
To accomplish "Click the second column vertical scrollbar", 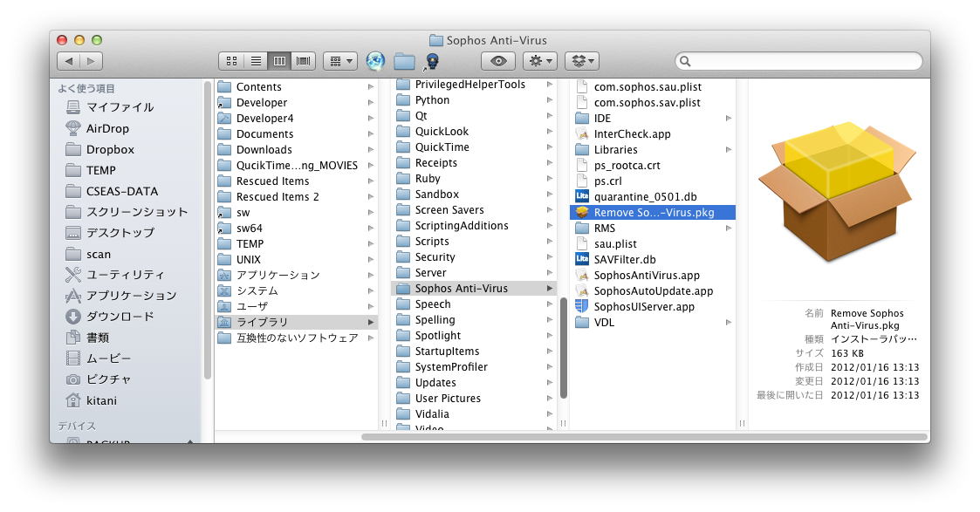I will 563,348.
